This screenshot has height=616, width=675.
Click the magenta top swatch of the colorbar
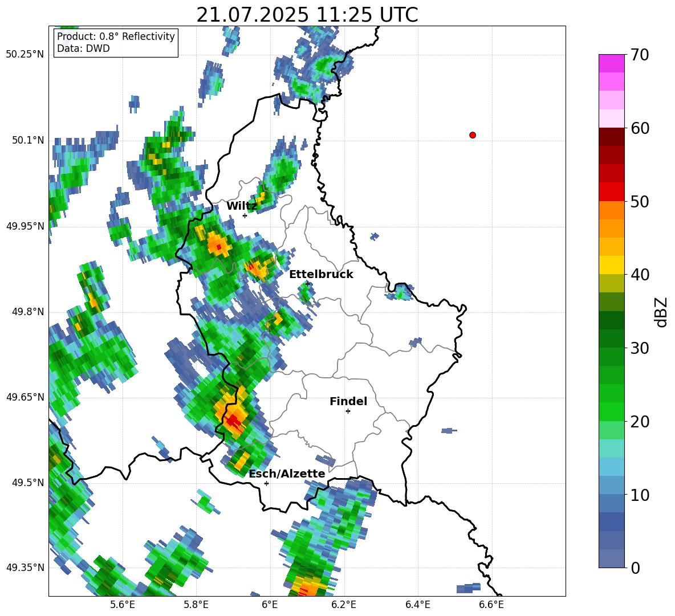tap(611, 64)
